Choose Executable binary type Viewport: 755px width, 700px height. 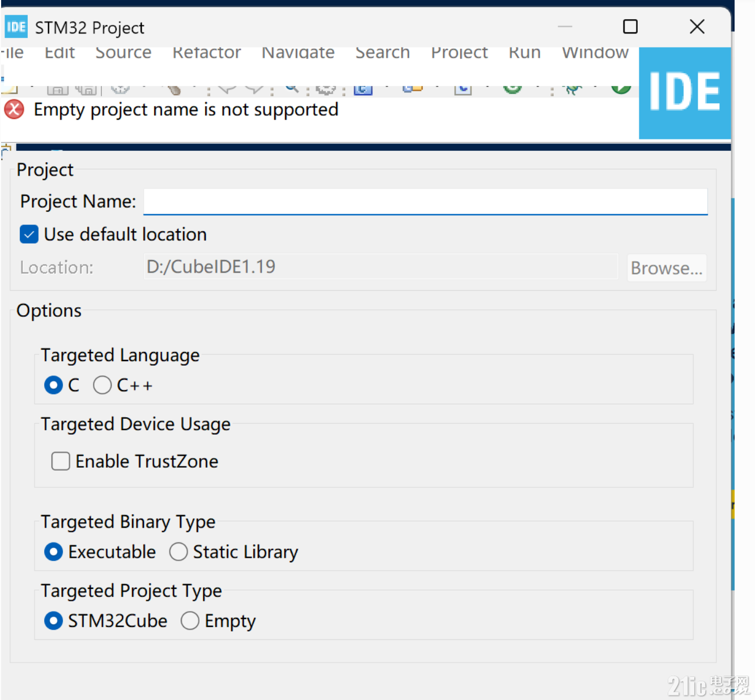tap(53, 551)
